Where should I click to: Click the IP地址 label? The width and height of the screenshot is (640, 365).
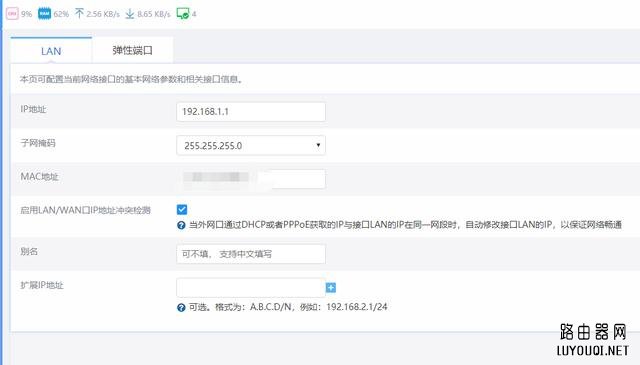click(x=33, y=109)
